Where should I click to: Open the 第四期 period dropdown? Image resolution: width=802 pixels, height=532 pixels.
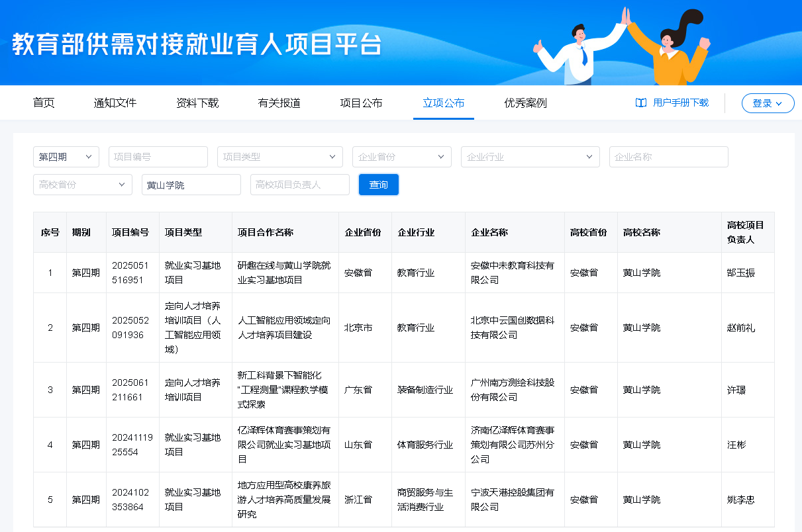[x=66, y=157]
